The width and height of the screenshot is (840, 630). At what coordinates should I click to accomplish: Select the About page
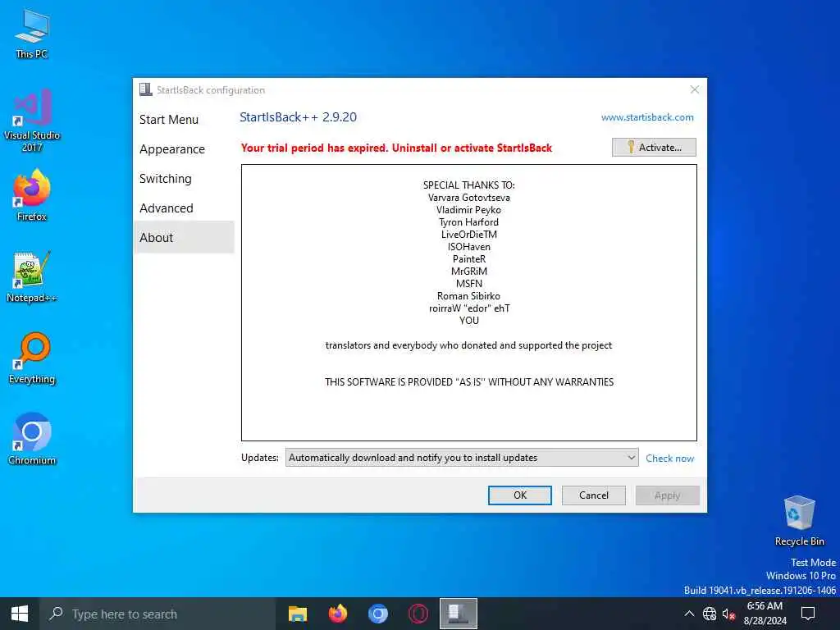click(184, 237)
